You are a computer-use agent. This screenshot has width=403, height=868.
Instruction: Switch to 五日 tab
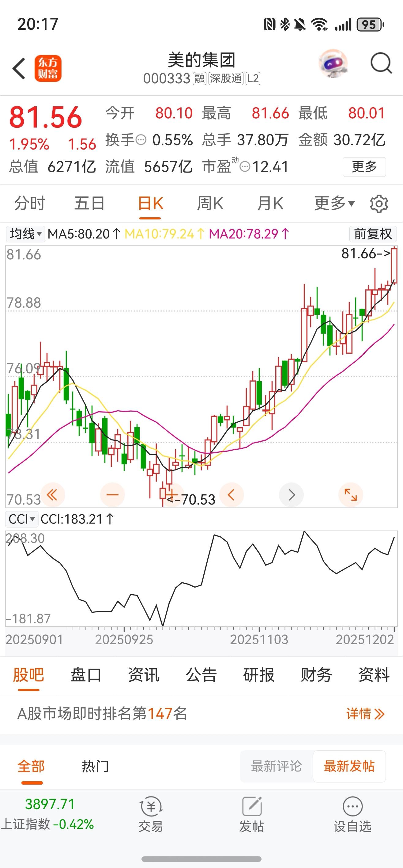(89, 203)
